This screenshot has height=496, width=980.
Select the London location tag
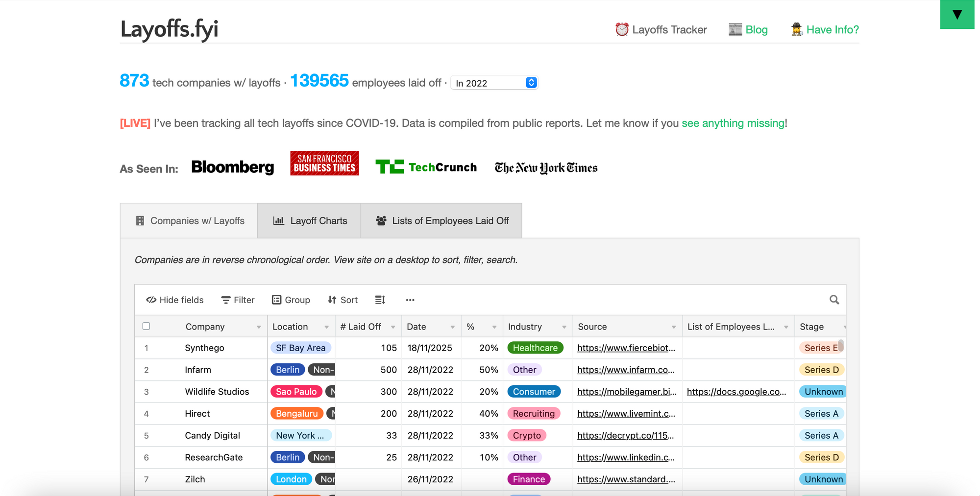click(291, 479)
